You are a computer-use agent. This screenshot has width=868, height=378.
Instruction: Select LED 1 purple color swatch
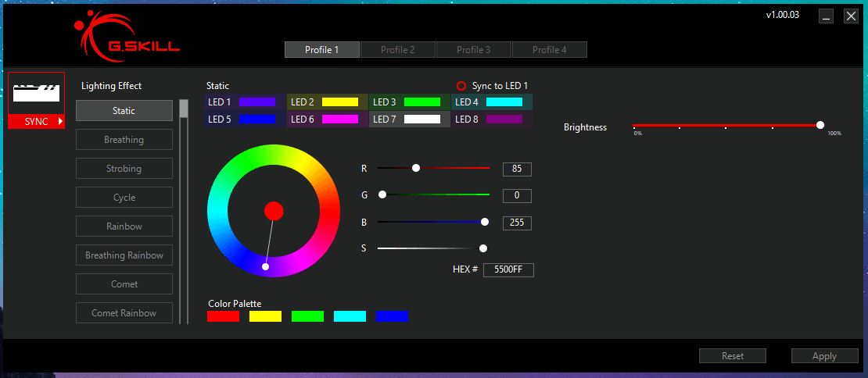pos(257,102)
